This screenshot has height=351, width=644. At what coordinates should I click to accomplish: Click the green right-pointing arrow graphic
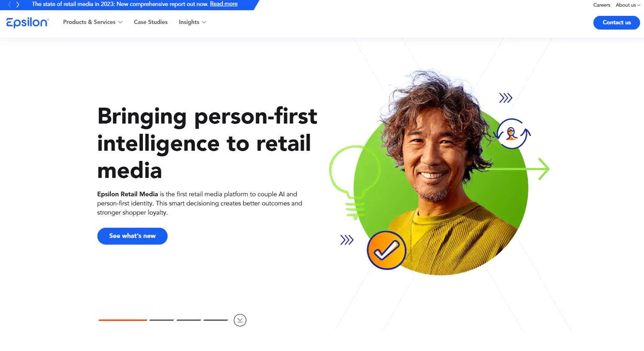pyautogui.click(x=519, y=169)
